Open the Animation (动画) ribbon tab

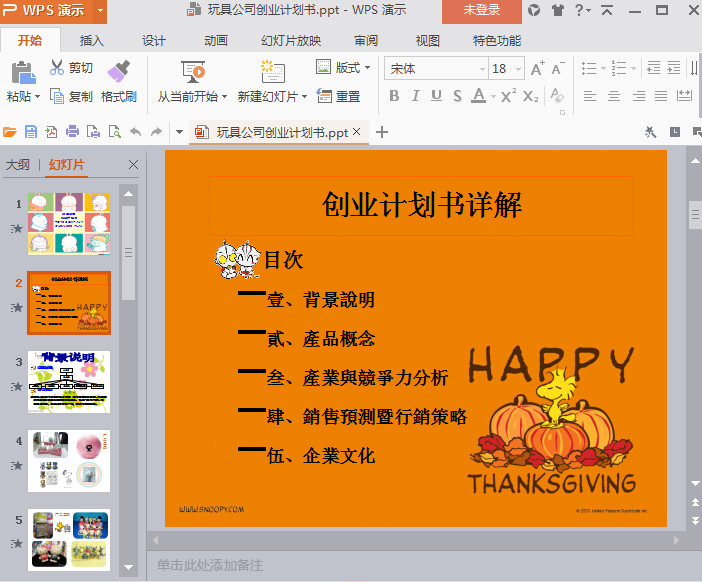tap(215, 41)
